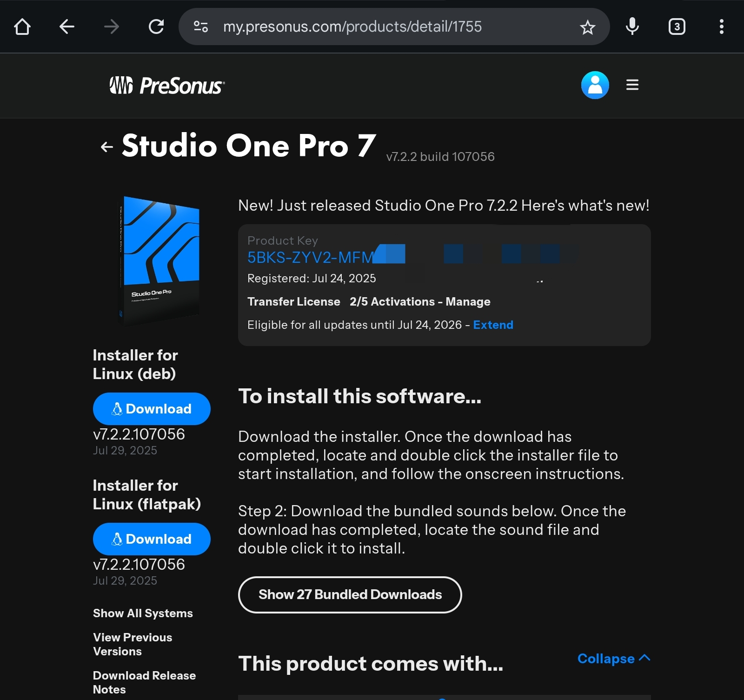Navigate back in the browser
Screen dimensions: 744x700
click(x=67, y=27)
